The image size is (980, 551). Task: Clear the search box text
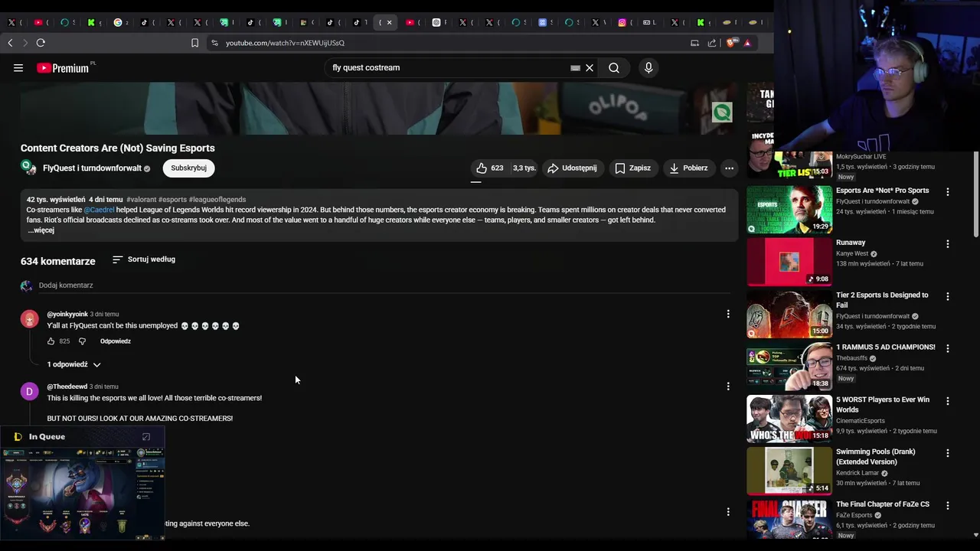(x=590, y=68)
